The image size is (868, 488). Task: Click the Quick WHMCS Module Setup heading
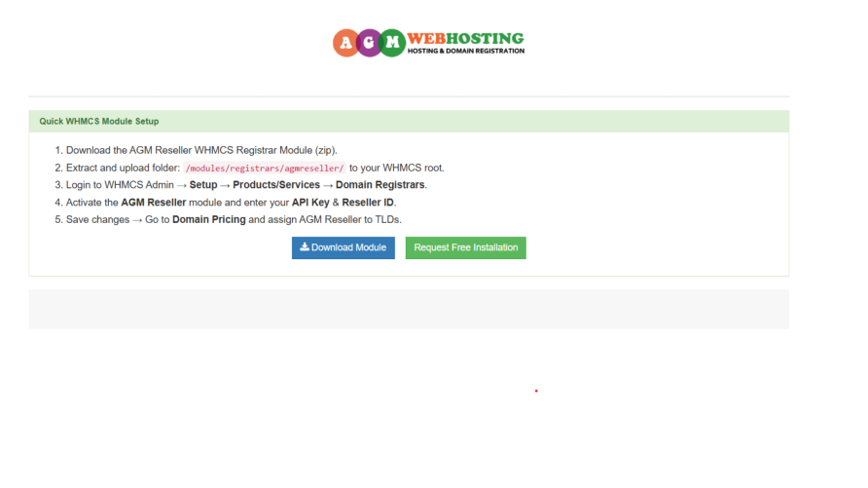99,122
